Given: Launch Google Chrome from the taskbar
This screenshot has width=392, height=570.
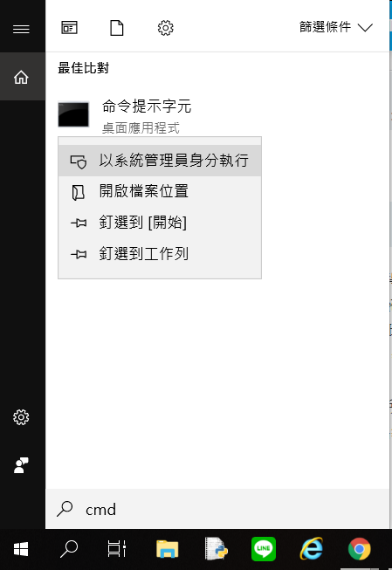Looking at the screenshot, I should pyautogui.click(x=360, y=549).
